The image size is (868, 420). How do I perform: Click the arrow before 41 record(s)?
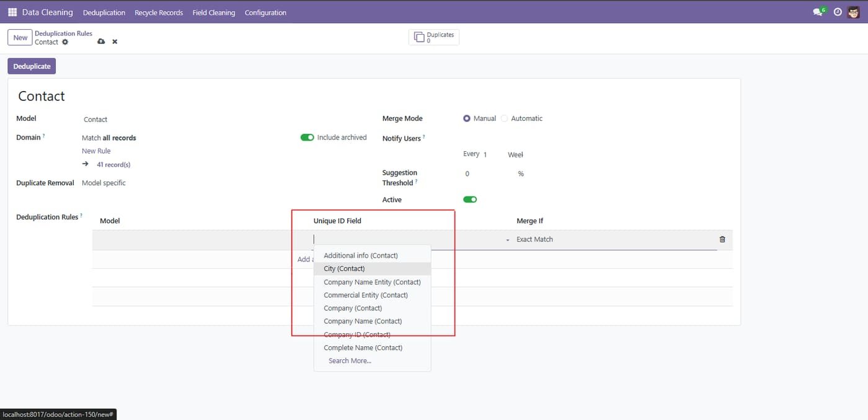click(86, 164)
